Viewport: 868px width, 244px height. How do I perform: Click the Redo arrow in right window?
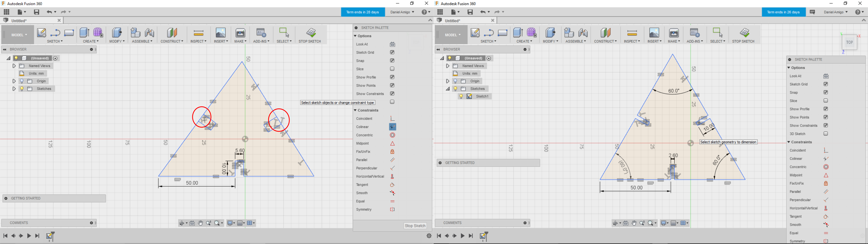[497, 12]
